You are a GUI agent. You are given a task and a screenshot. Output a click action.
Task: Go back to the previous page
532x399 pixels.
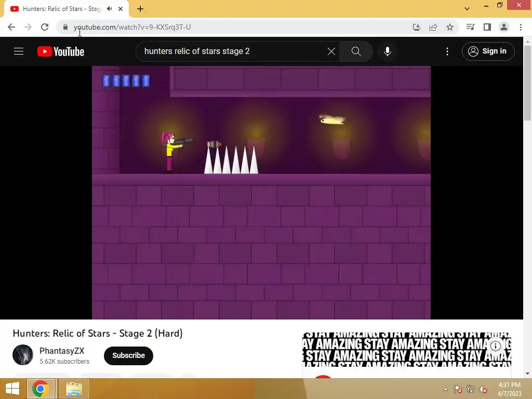[x=11, y=27]
